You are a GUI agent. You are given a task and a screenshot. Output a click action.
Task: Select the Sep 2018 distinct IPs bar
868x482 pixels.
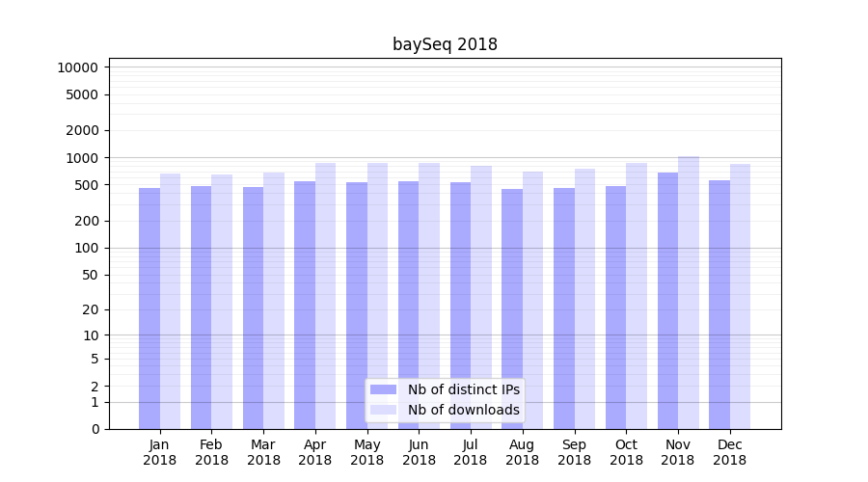(x=564, y=308)
